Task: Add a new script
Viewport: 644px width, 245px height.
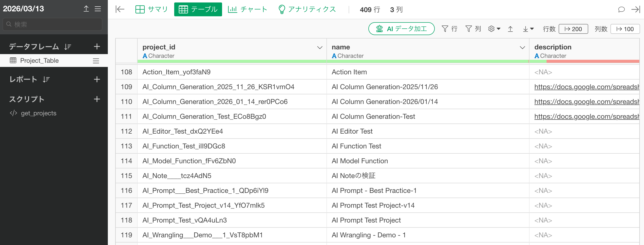Action: point(97,99)
